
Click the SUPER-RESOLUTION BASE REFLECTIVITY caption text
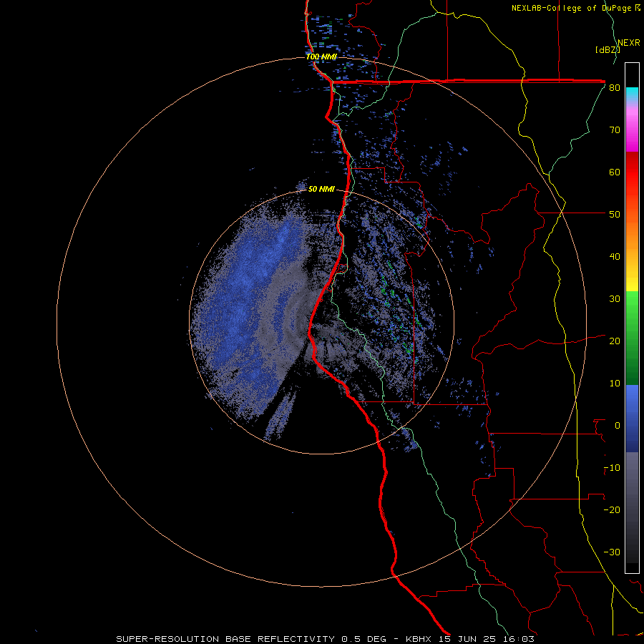pos(225,639)
